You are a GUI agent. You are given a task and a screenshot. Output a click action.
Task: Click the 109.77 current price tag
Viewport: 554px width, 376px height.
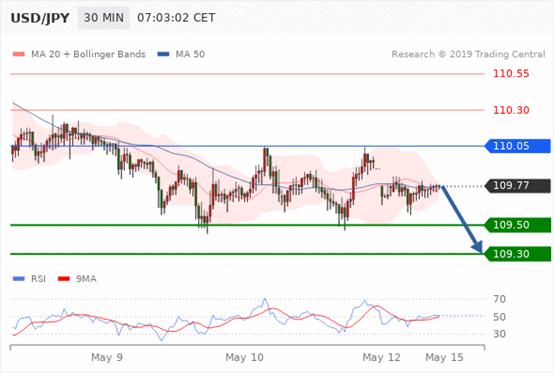518,186
